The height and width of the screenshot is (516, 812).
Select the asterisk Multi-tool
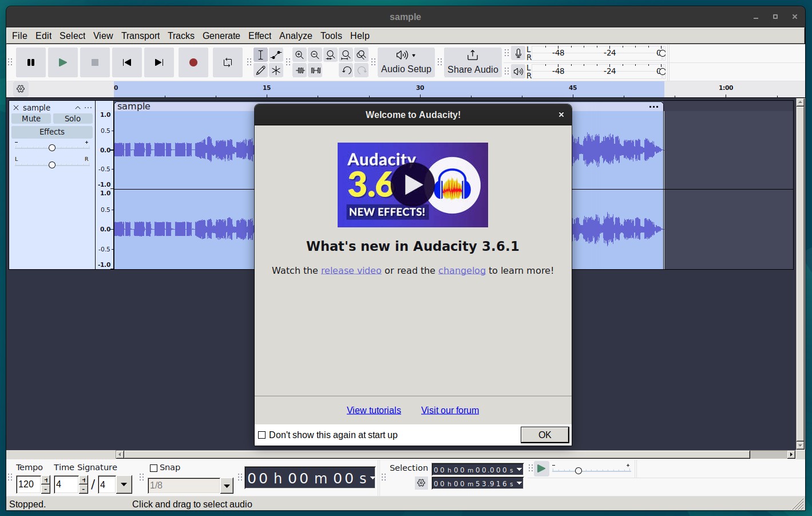pos(276,70)
